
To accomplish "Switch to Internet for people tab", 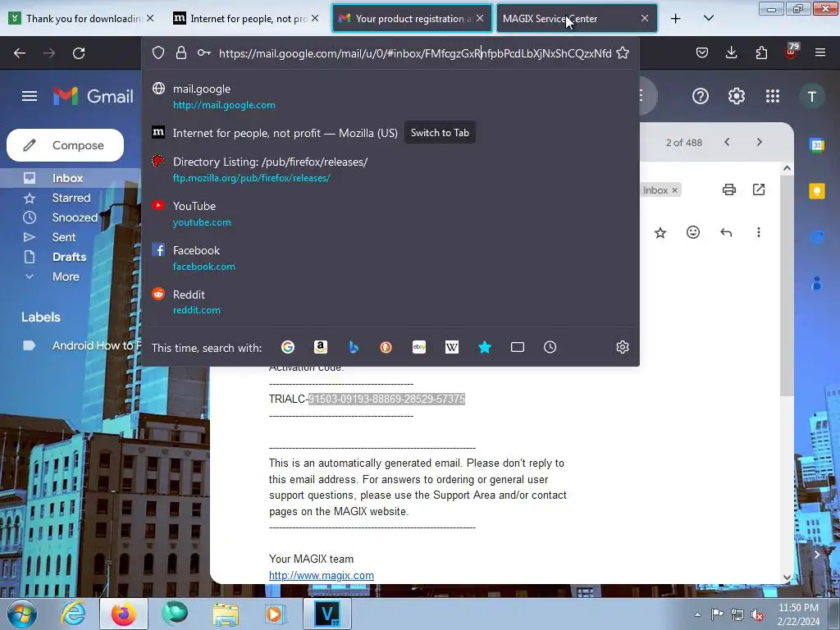I will point(246,18).
